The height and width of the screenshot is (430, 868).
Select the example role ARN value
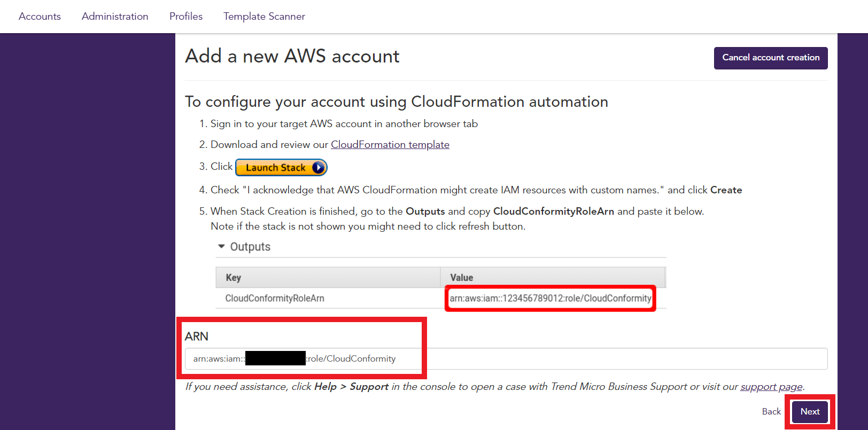pos(551,298)
